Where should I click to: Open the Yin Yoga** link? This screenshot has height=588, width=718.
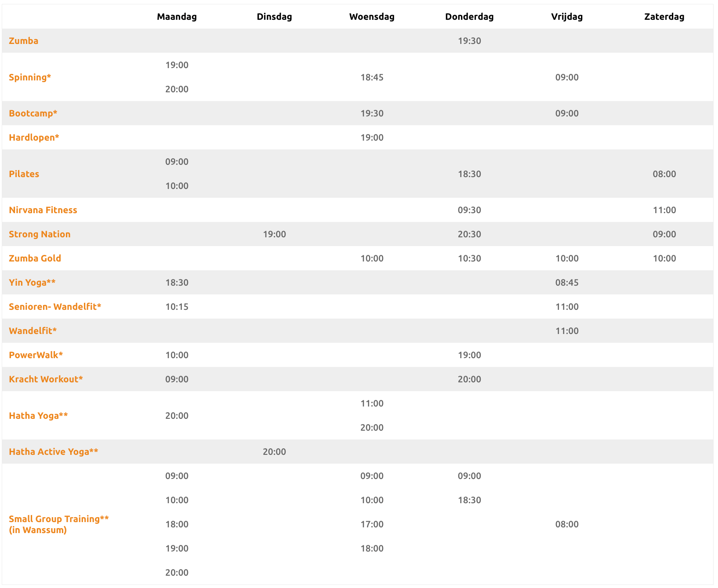pyautogui.click(x=32, y=283)
